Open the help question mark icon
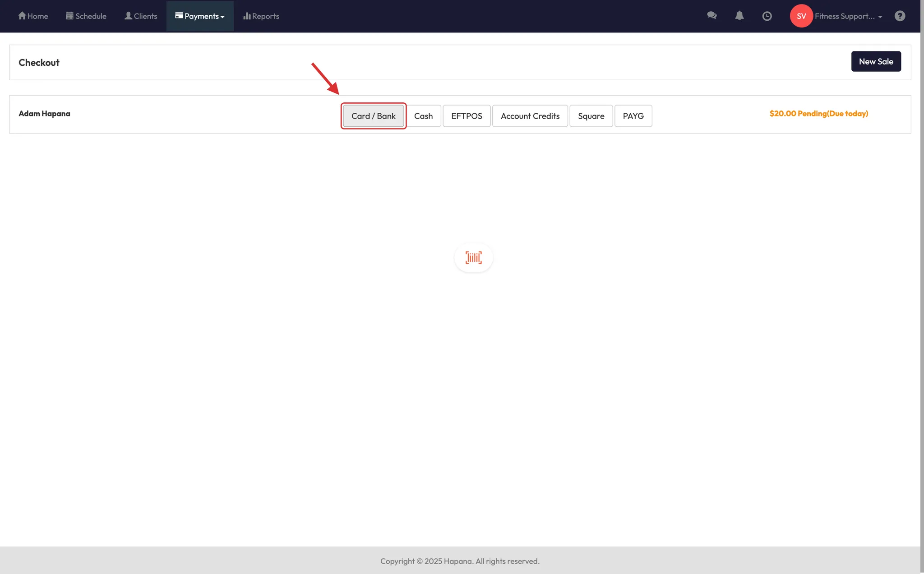The width and height of the screenshot is (924, 574). (x=900, y=16)
